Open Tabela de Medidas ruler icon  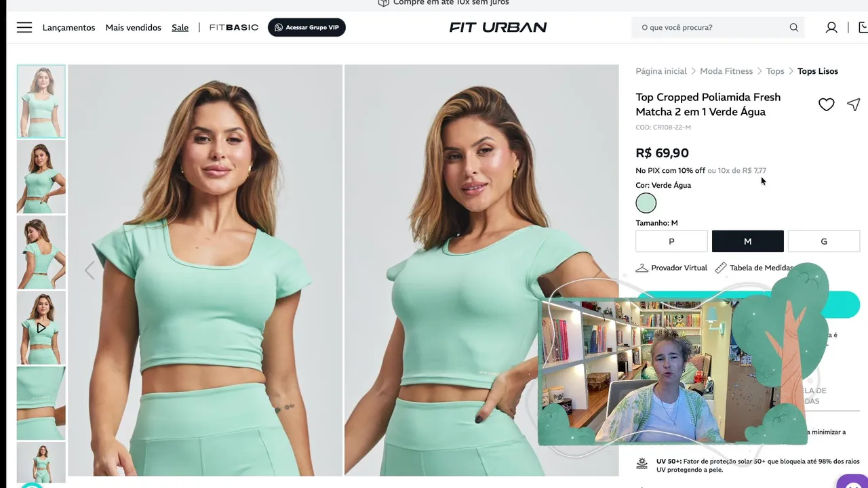point(721,268)
